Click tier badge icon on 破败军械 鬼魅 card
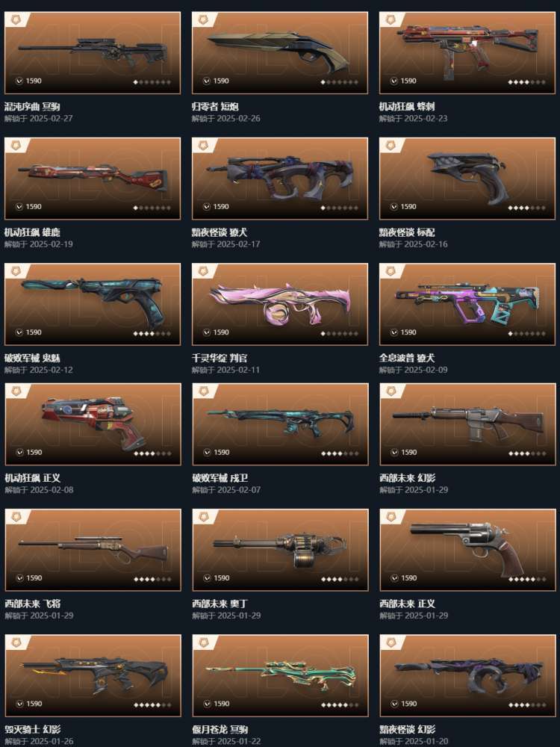 coord(16,272)
